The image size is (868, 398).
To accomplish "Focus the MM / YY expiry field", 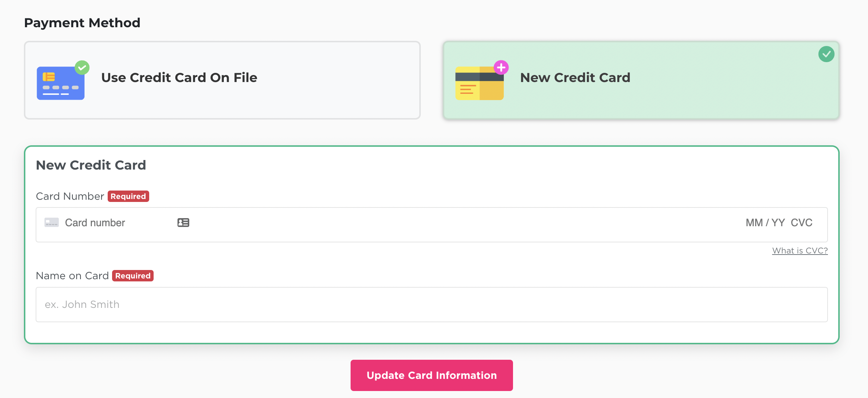I will (x=765, y=223).
